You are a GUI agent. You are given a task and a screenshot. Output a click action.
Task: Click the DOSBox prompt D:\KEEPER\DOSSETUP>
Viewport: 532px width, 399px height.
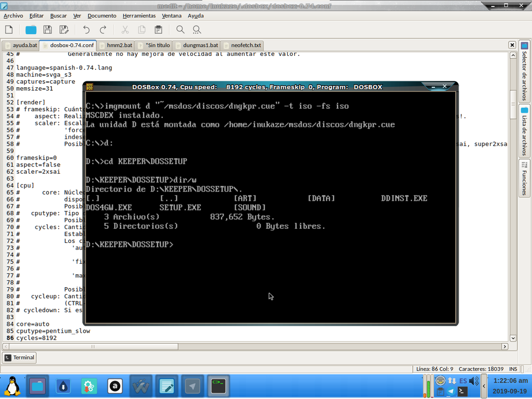tap(129, 244)
